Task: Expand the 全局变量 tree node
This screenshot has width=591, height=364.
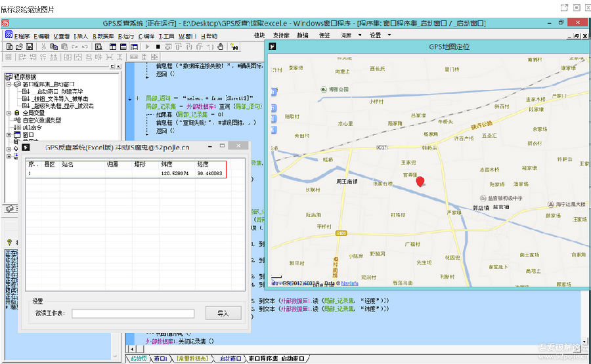Action: click(9, 113)
